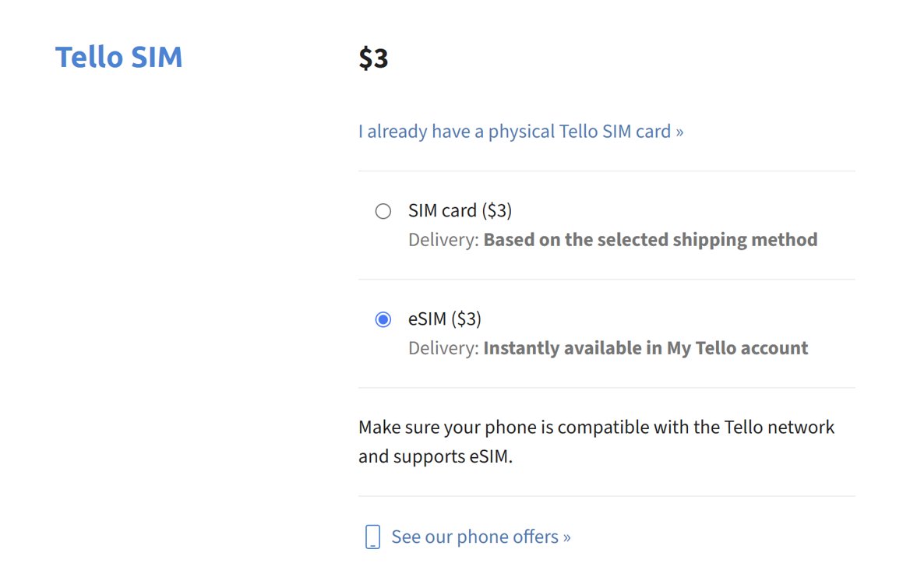Click the "and supports eSIM." line
The height and width of the screenshot is (588, 910).
[x=436, y=456]
